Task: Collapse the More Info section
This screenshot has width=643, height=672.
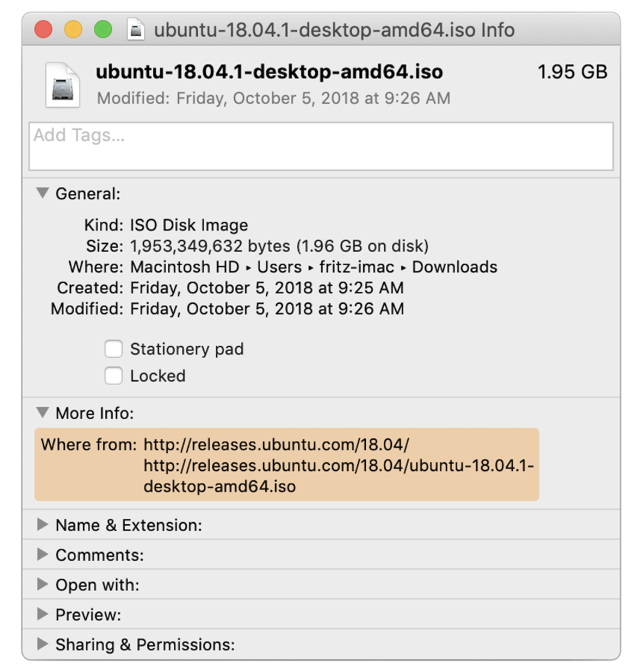Action: [42, 412]
